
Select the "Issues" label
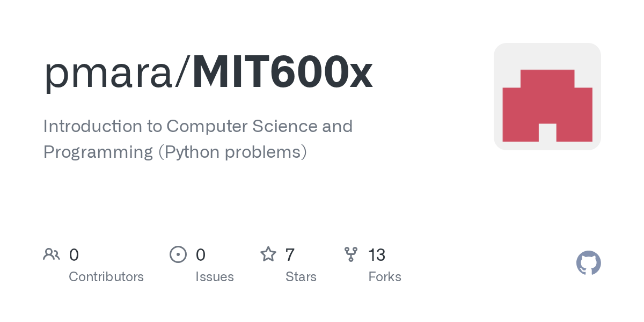click(x=215, y=277)
